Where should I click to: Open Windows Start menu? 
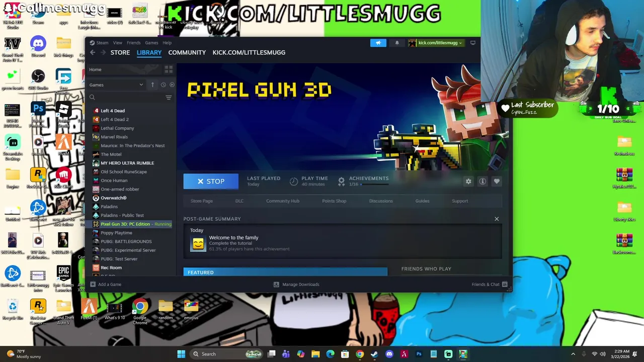181,354
